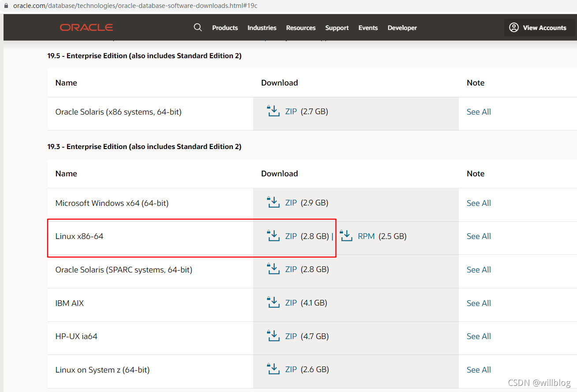Click the Linux x86-64 name cell

(x=150, y=238)
